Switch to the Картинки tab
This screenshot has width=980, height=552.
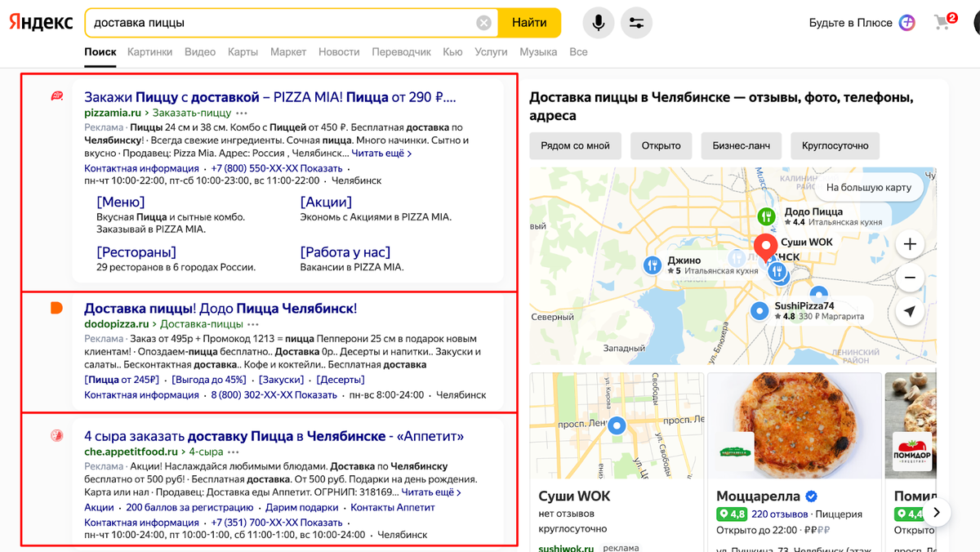[x=149, y=51]
